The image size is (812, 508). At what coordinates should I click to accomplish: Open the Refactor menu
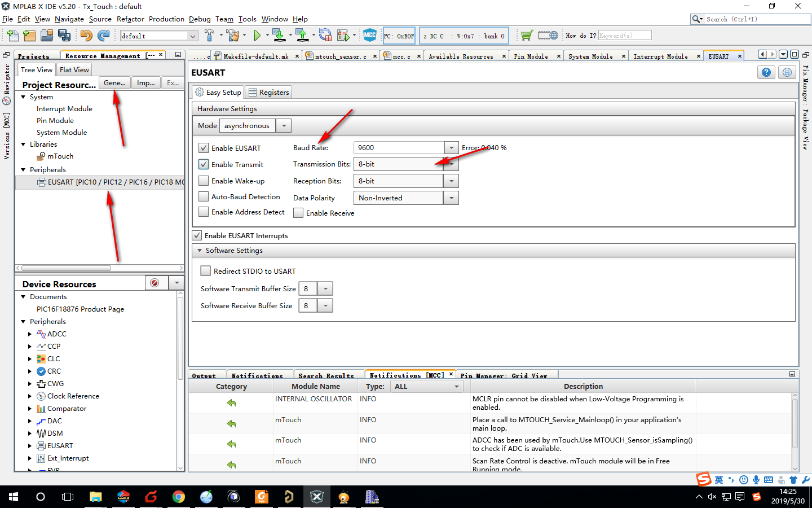(x=130, y=19)
